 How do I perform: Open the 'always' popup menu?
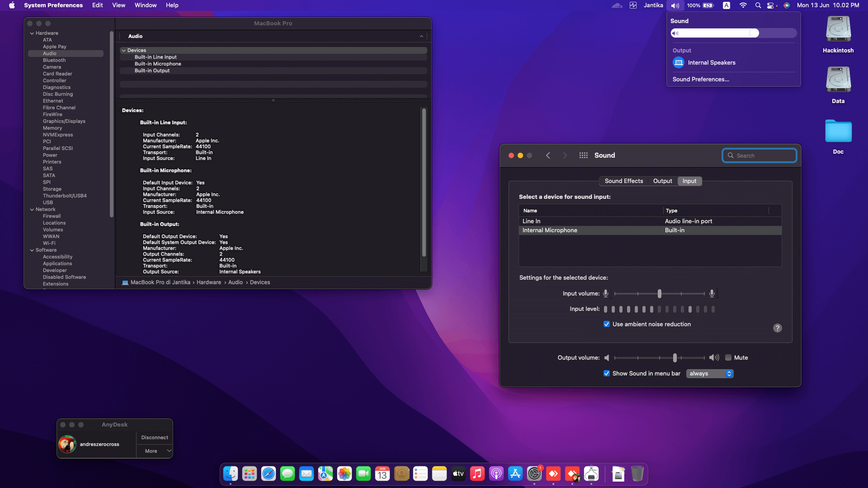tap(710, 374)
